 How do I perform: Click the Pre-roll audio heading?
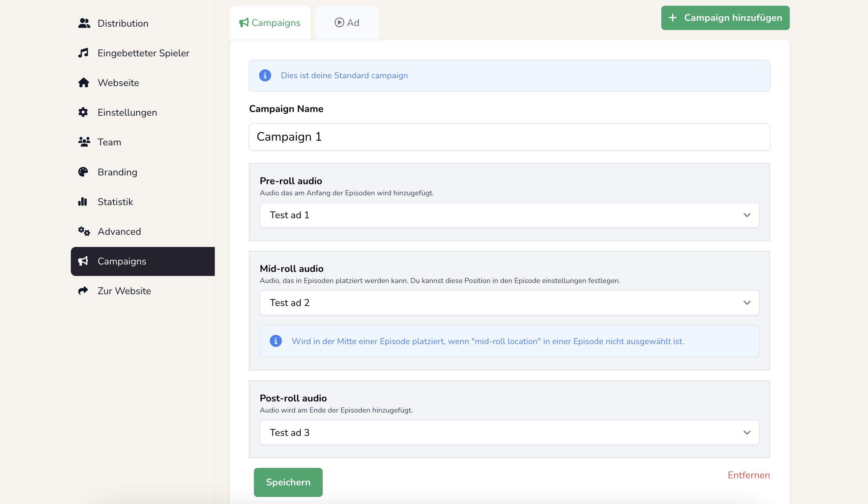coord(291,181)
